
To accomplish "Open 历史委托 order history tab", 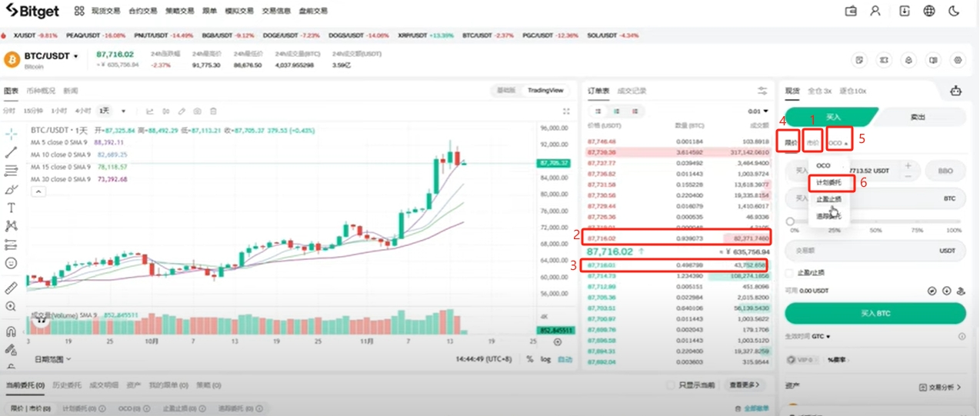I will pyautogui.click(x=66, y=384).
